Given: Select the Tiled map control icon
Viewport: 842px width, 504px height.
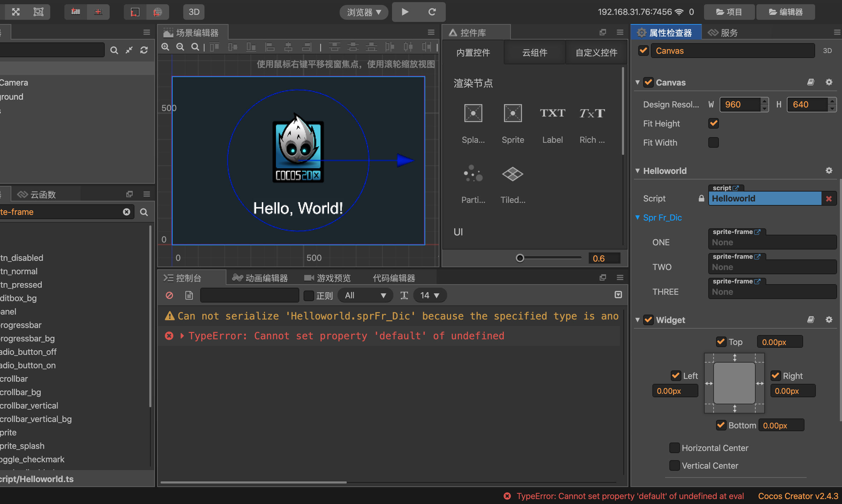Looking at the screenshot, I should pos(513,174).
